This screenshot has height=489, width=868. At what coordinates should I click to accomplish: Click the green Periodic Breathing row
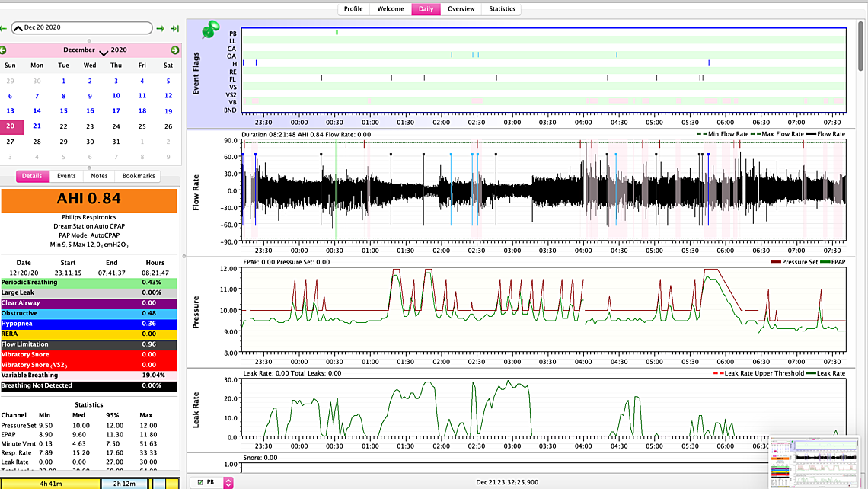pyautogui.click(x=89, y=283)
